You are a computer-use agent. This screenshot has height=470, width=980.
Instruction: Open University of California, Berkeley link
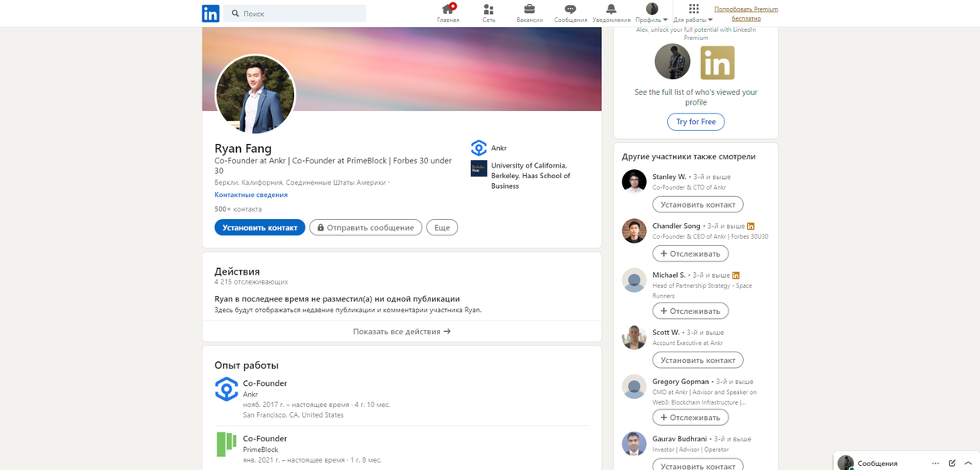(531, 176)
